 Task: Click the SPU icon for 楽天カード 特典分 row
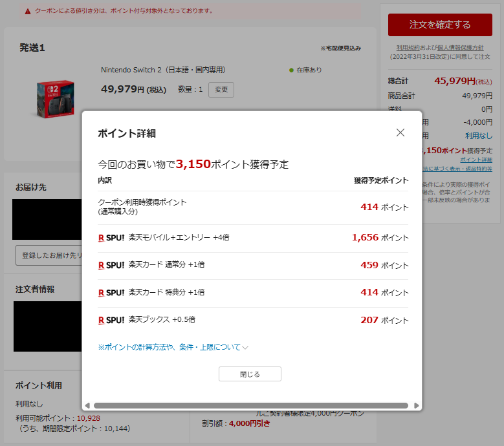tap(111, 293)
